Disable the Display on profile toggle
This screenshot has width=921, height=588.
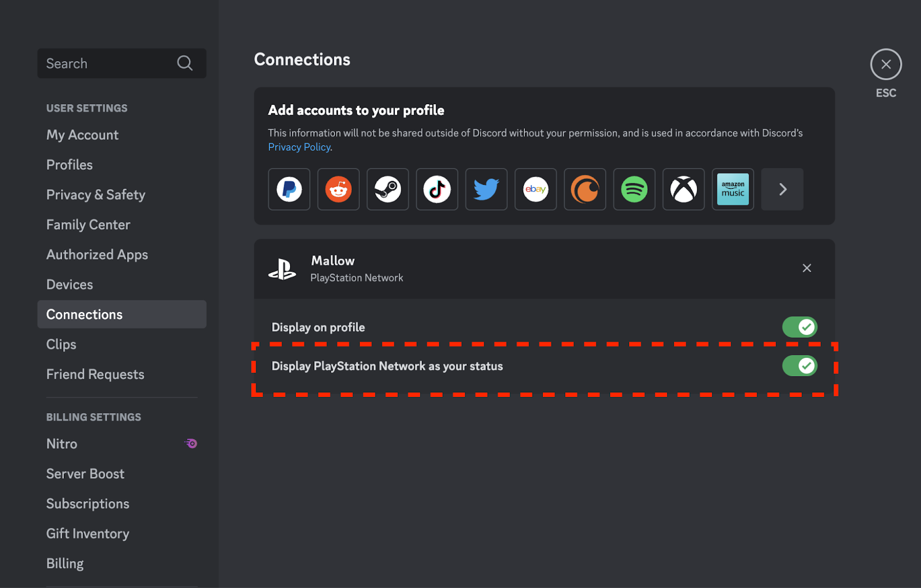pyautogui.click(x=800, y=327)
